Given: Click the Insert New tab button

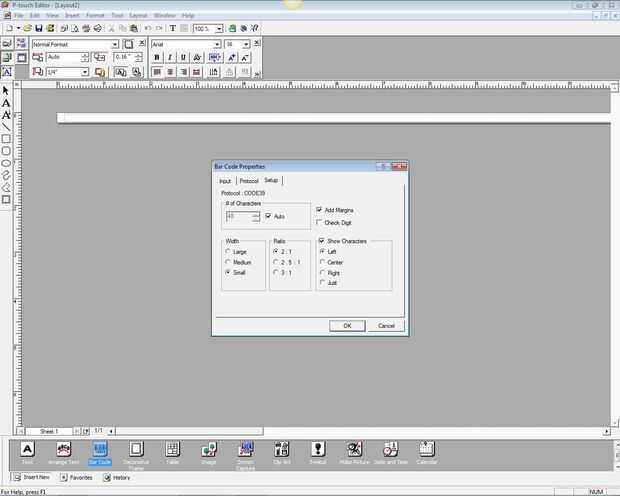Looking at the screenshot, I should click(x=32, y=477).
